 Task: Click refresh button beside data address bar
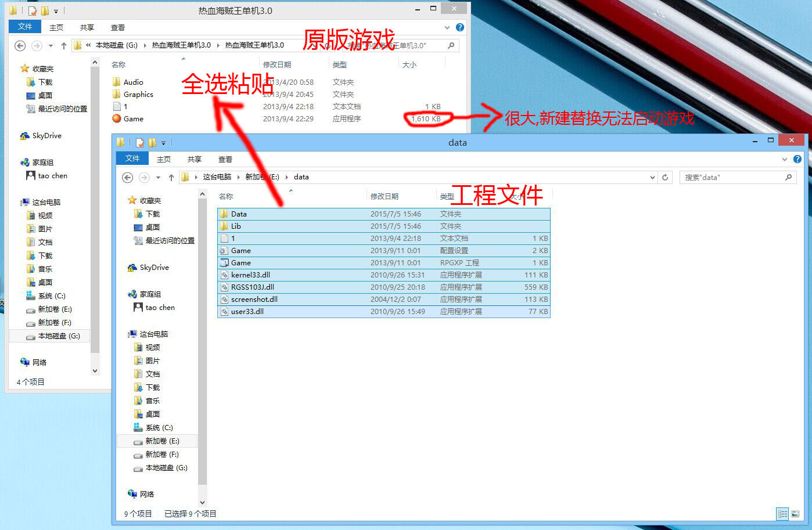pos(666,177)
